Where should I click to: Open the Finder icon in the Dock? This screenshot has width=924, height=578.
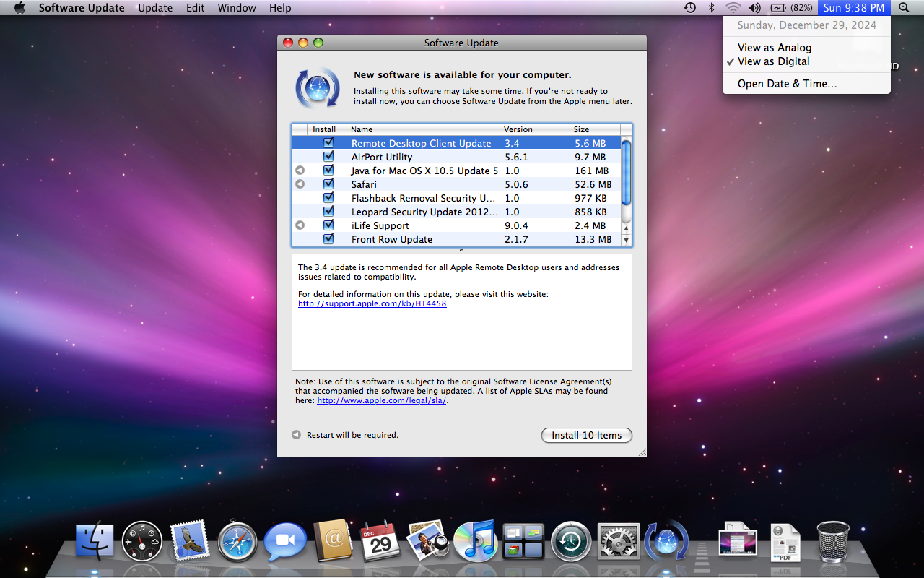[x=95, y=541]
